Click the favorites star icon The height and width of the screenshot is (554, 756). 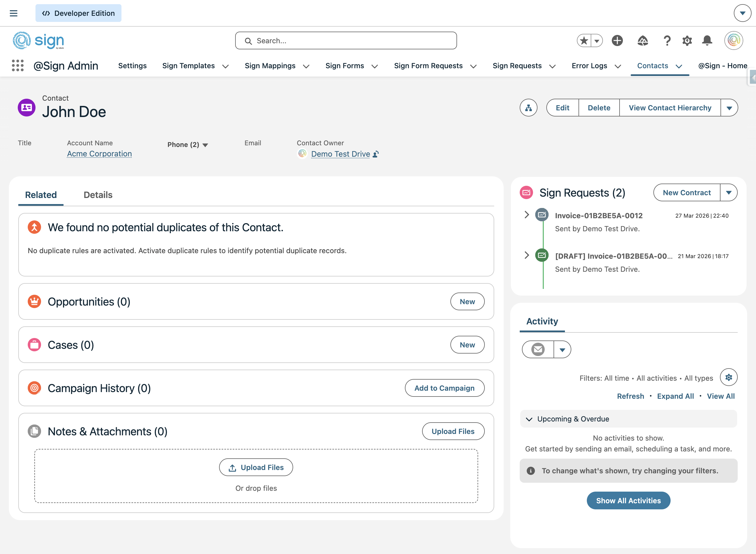coord(584,40)
